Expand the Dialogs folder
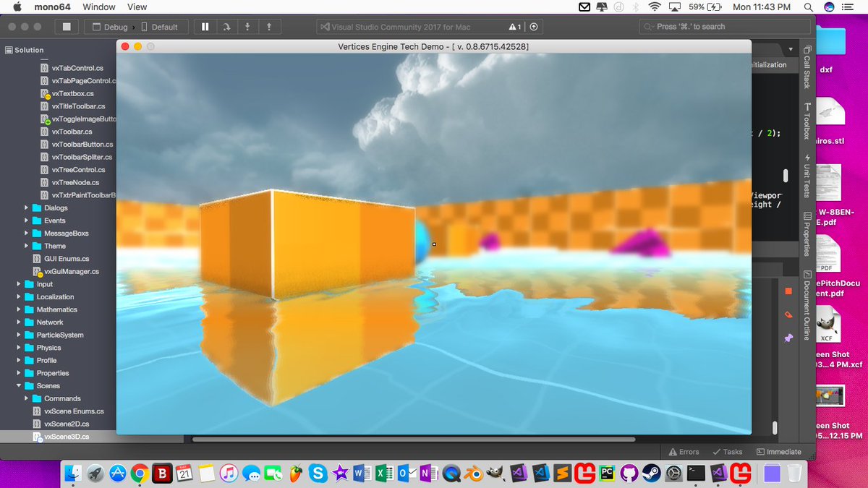The height and width of the screenshot is (488, 868). (27, 208)
